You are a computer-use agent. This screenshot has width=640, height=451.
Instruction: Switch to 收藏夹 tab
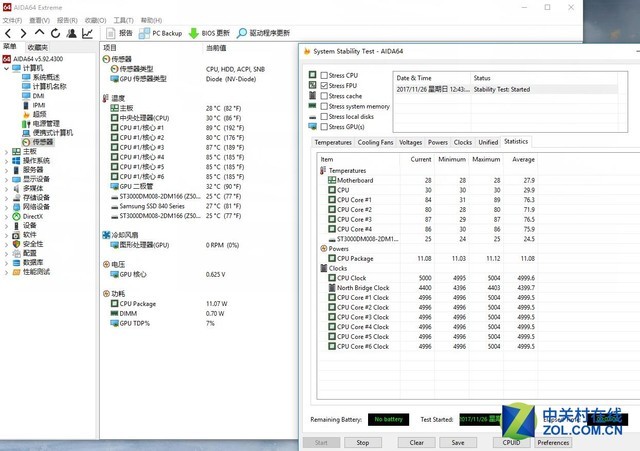pos(38,47)
